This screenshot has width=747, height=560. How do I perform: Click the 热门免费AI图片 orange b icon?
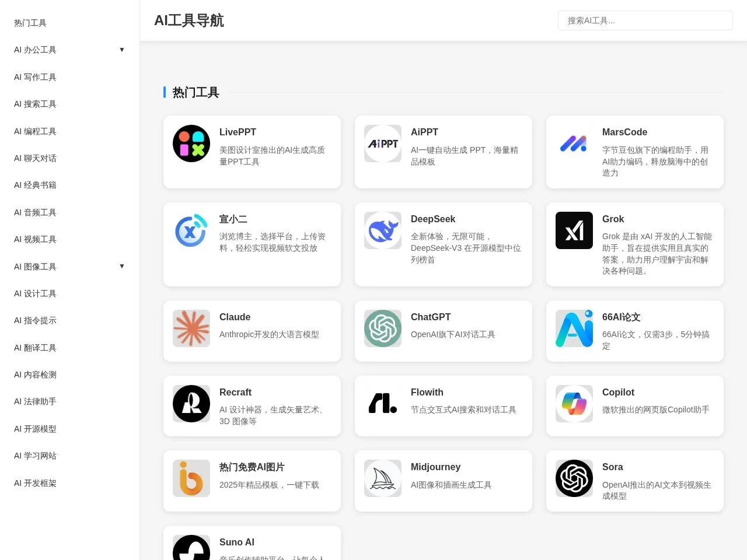[x=191, y=478]
